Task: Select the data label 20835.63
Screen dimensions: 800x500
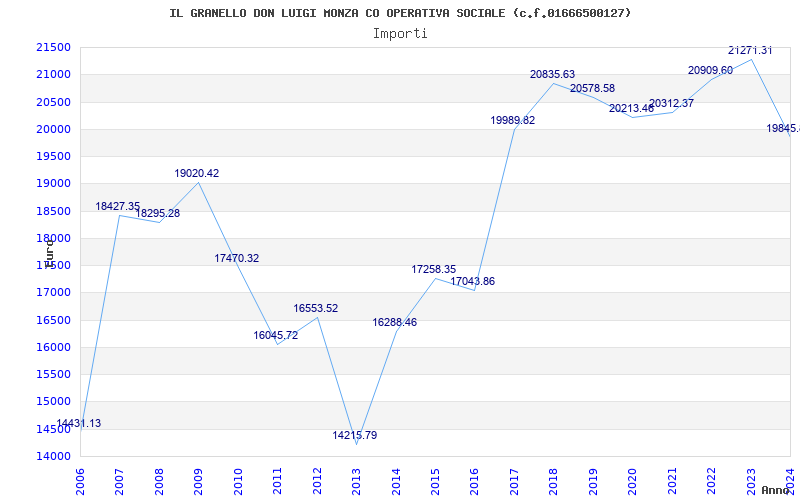Action: pos(552,74)
